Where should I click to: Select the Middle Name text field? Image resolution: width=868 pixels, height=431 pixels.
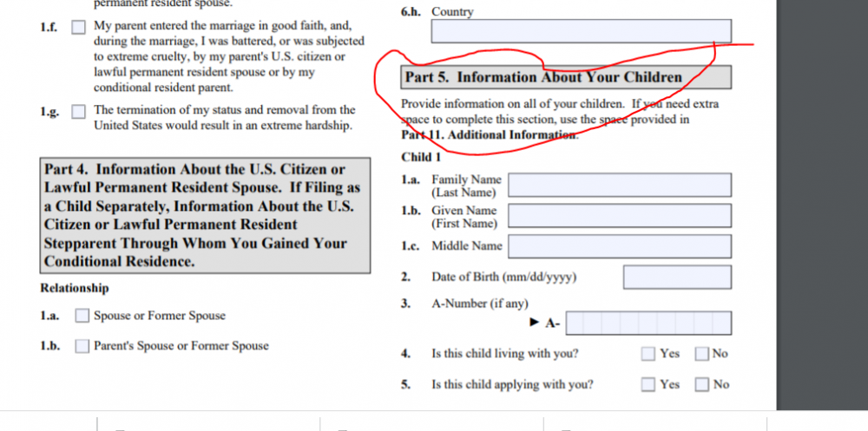click(x=619, y=246)
